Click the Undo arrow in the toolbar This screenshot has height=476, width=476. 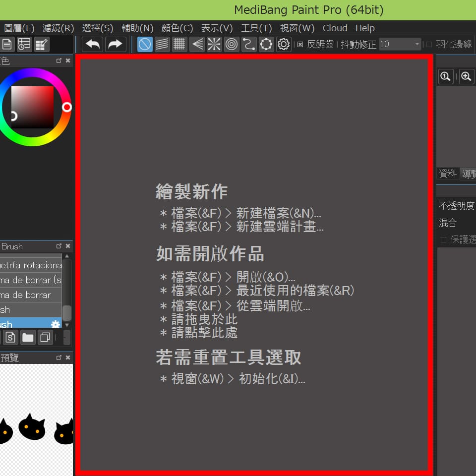coord(93,44)
